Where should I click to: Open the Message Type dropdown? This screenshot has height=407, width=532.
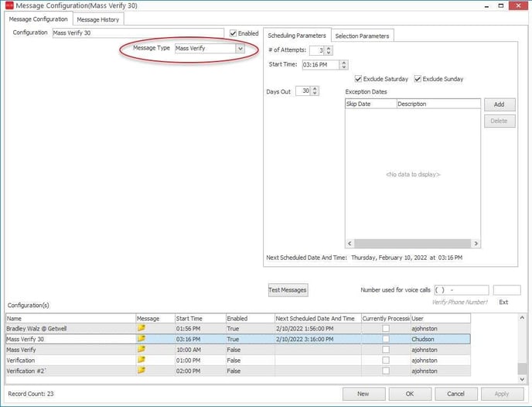pyautogui.click(x=240, y=49)
